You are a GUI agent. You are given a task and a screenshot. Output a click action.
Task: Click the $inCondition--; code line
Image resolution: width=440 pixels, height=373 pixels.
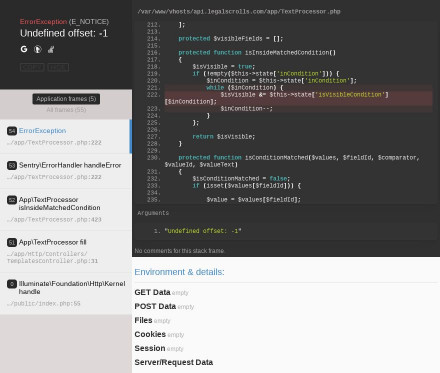[x=246, y=109]
